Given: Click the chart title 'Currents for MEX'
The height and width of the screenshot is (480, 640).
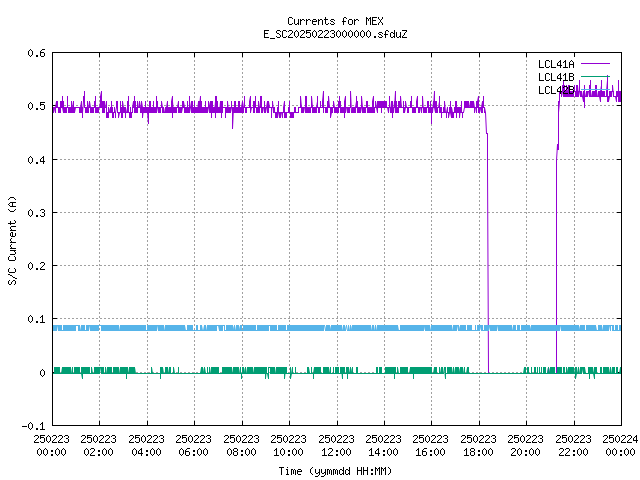Looking at the screenshot, I should pyautogui.click(x=335, y=21).
